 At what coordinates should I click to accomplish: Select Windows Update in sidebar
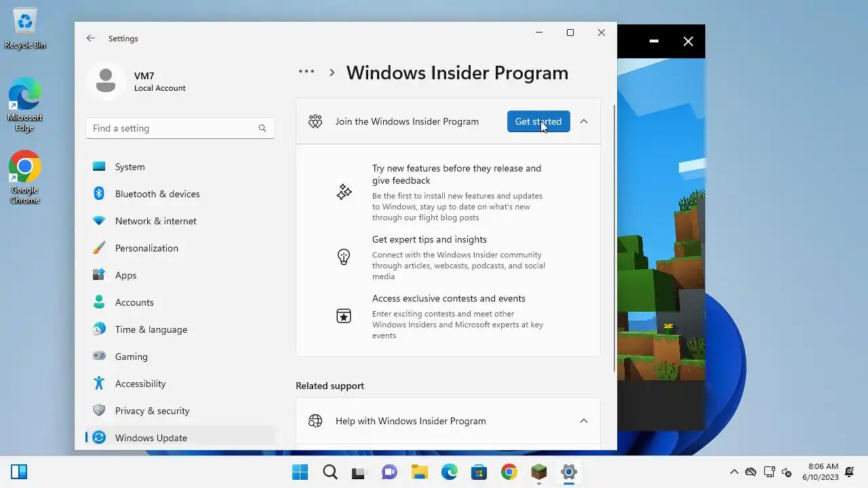(180, 438)
